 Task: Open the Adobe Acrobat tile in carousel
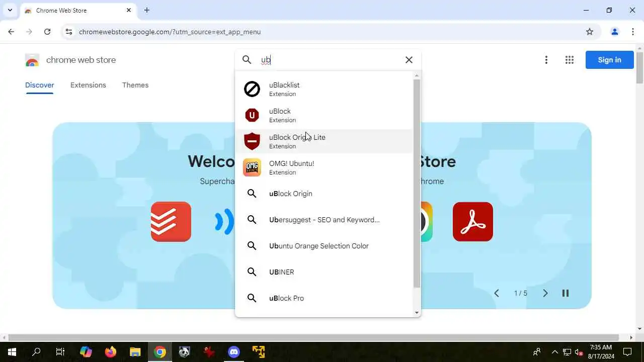(x=473, y=222)
